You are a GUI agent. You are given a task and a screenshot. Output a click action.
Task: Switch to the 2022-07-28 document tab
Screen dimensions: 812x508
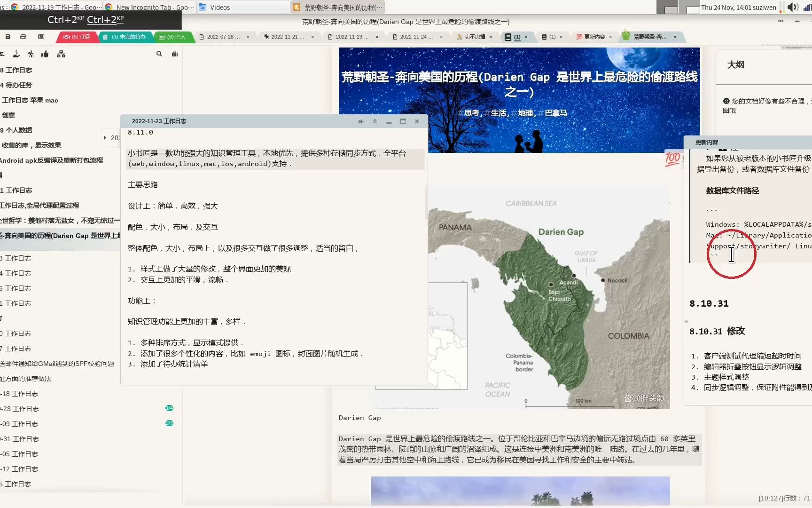click(x=224, y=37)
